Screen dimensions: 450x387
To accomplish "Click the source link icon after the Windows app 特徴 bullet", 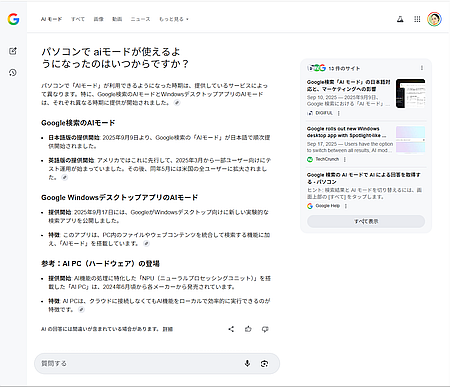I will [x=146, y=244].
